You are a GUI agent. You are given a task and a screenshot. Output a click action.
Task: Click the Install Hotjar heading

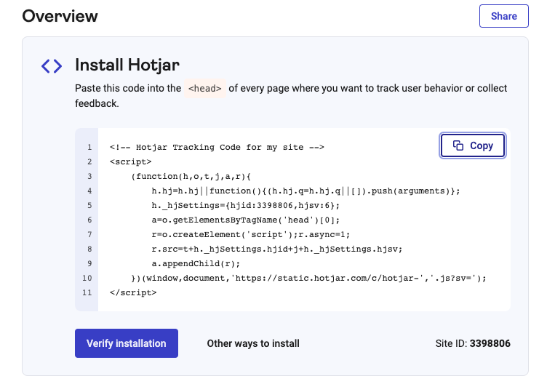[x=127, y=65]
